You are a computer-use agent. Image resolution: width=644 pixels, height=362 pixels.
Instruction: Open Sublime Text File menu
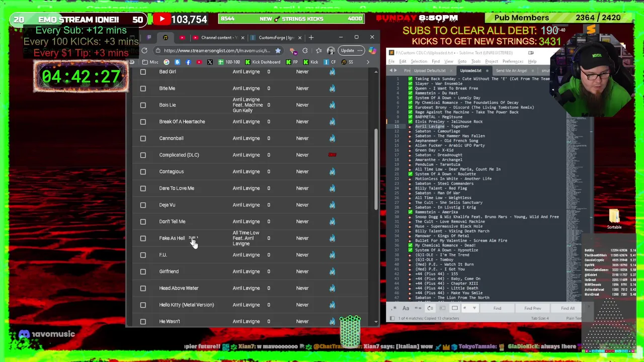391,61
